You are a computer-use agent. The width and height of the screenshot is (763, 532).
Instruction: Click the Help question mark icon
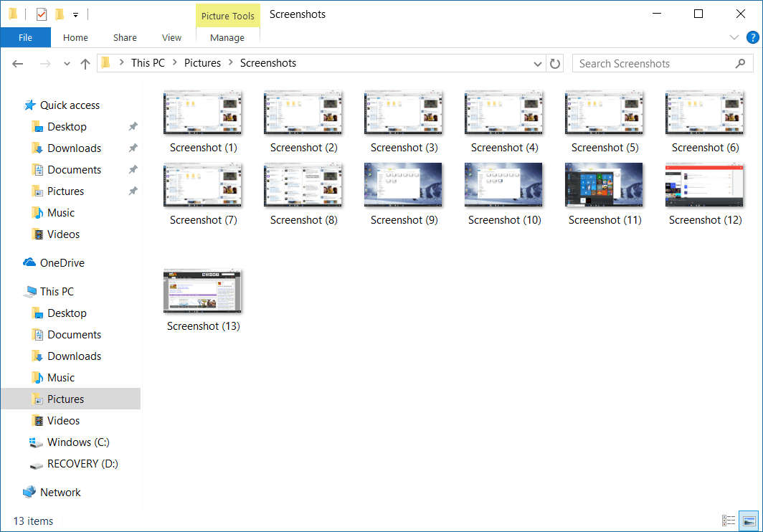tap(752, 37)
